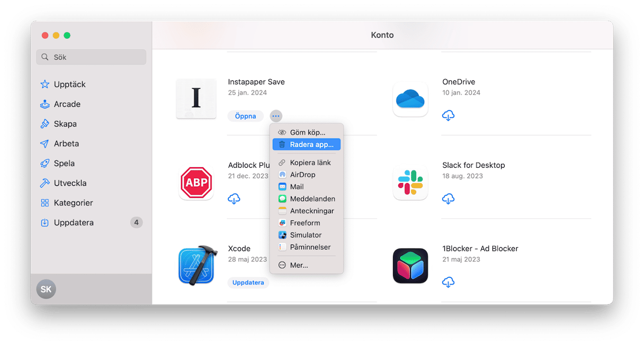Click the magnifying glass in search field
The image size is (644, 345).
(x=45, y=57)
